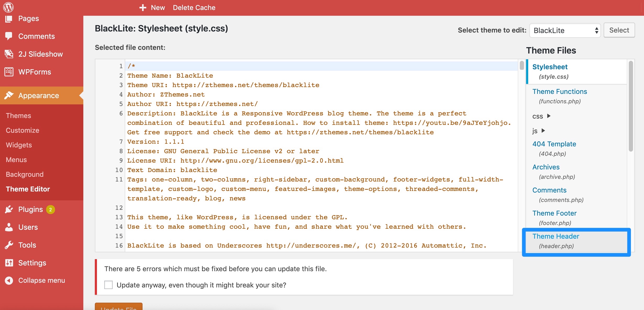Click the Appearance paintbrush icon
644x310 pixels.
9,95
